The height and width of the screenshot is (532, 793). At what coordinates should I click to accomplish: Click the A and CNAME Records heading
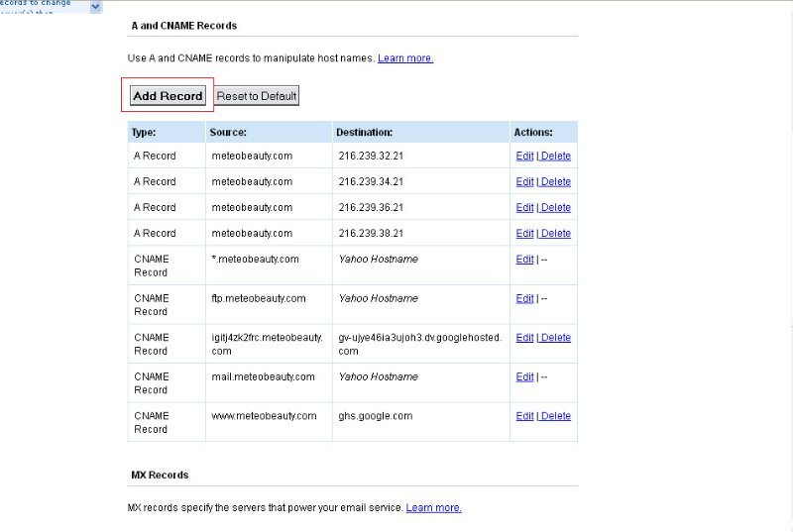pos(184,26)
